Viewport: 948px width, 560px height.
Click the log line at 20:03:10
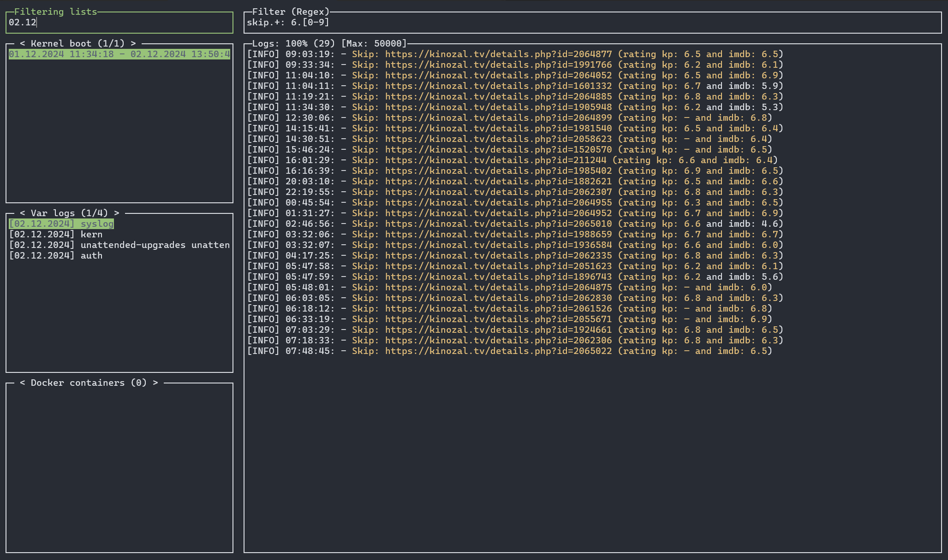(515, 182)
